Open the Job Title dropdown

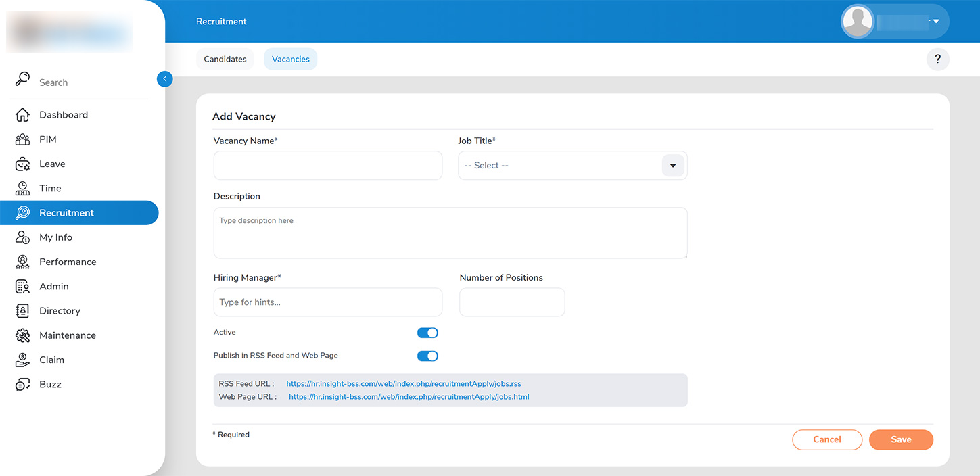pyautogui.click(x=672, y=166)
